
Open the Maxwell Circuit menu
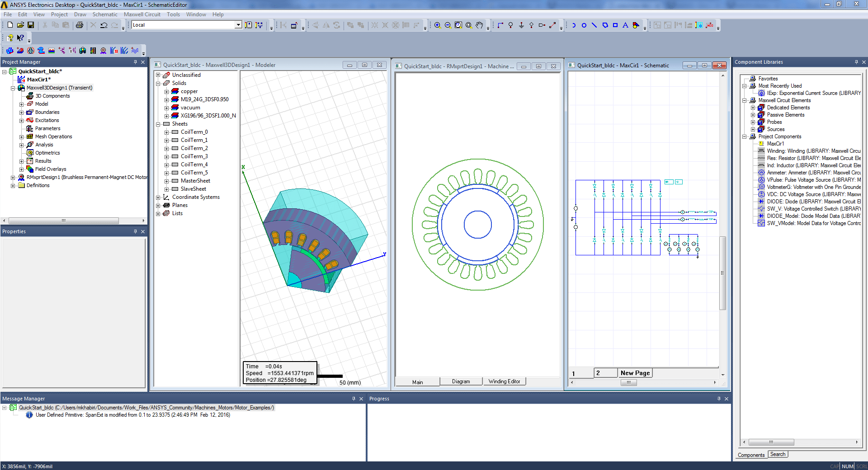[142, 14]
